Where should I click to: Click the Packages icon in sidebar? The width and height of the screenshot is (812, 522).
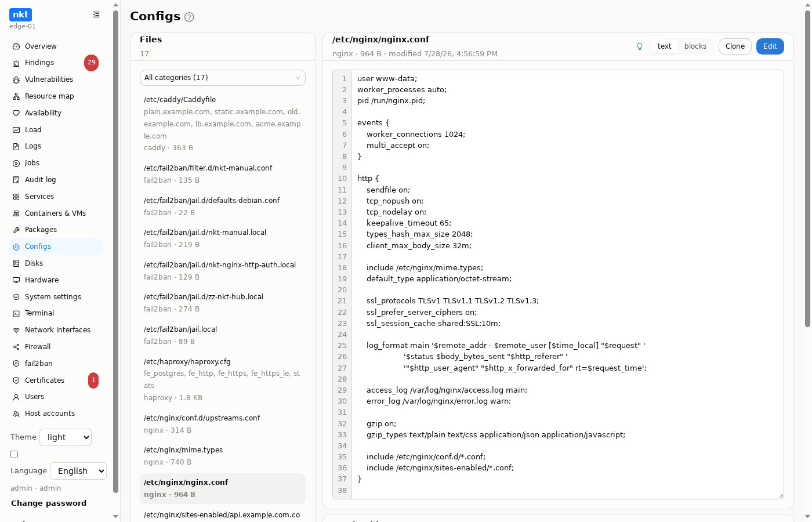pos(16,230)
